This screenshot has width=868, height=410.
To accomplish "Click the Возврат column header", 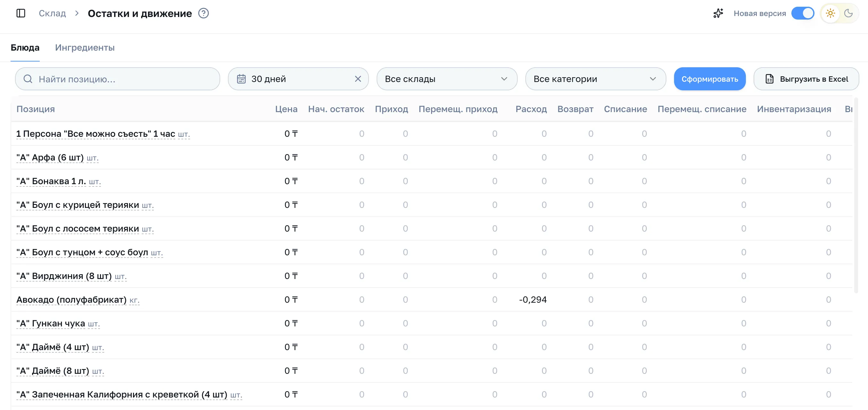I will (x=575, y=109).
